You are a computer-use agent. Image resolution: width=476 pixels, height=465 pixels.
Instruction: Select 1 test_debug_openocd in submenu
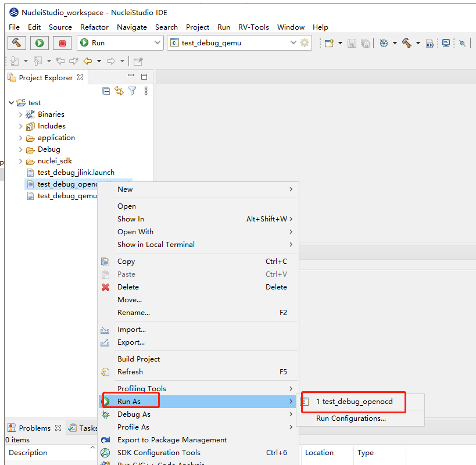354,402
